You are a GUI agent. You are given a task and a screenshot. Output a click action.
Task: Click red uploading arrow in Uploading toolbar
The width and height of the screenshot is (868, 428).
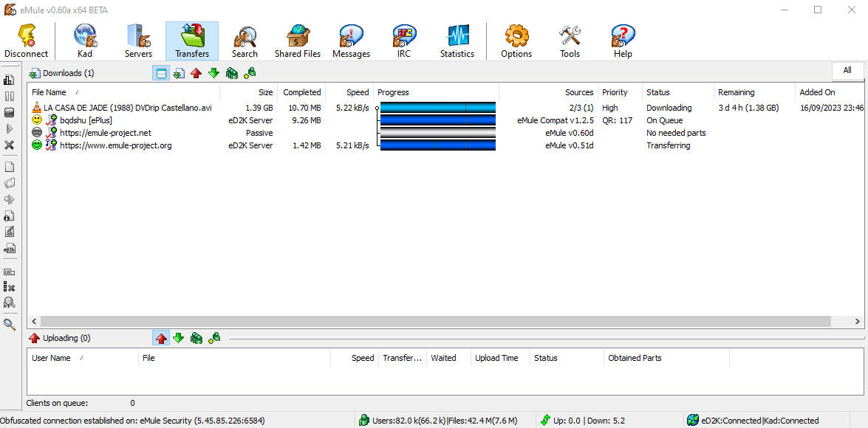coord(161,338)
